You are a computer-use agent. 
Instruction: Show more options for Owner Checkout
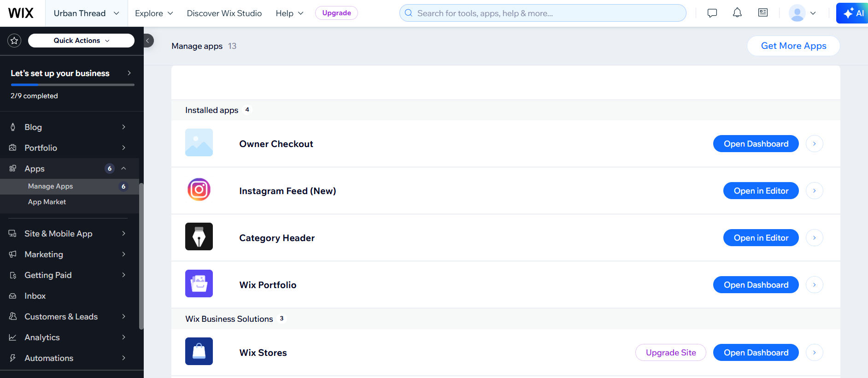click(815, 144)
